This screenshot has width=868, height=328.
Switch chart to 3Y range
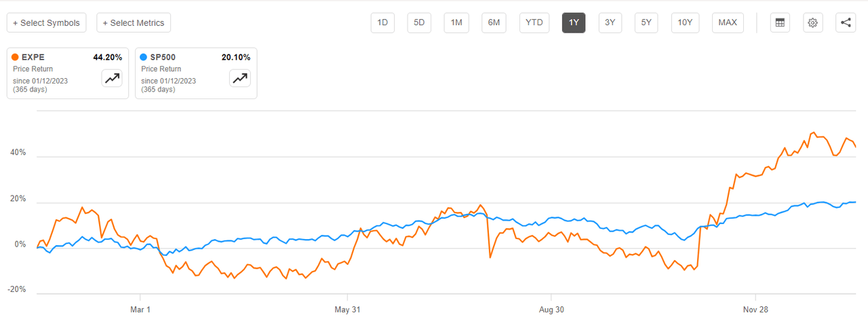tap(610, 22)
